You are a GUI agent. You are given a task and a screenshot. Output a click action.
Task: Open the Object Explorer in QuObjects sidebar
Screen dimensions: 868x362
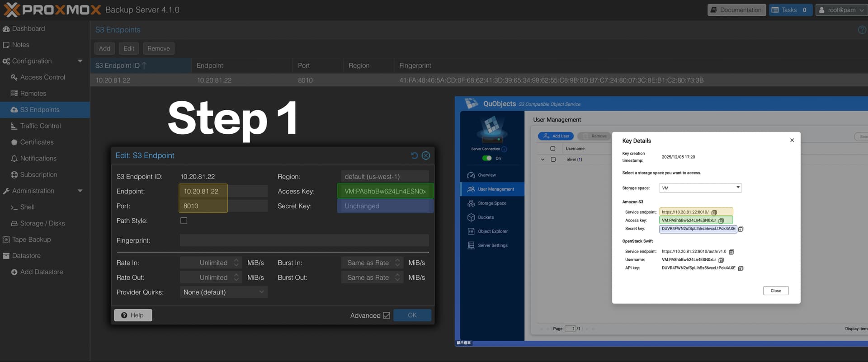(492, 231)
